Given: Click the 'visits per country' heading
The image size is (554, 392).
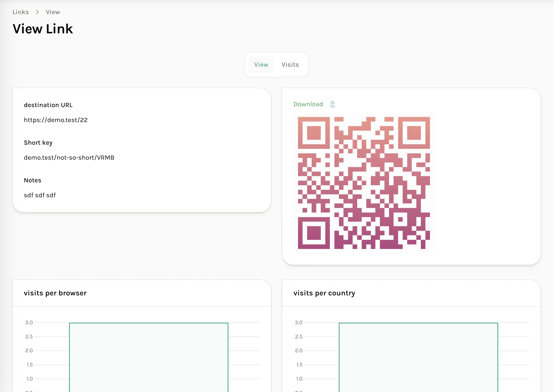Looking at the screenshot, I should point(324,293).
